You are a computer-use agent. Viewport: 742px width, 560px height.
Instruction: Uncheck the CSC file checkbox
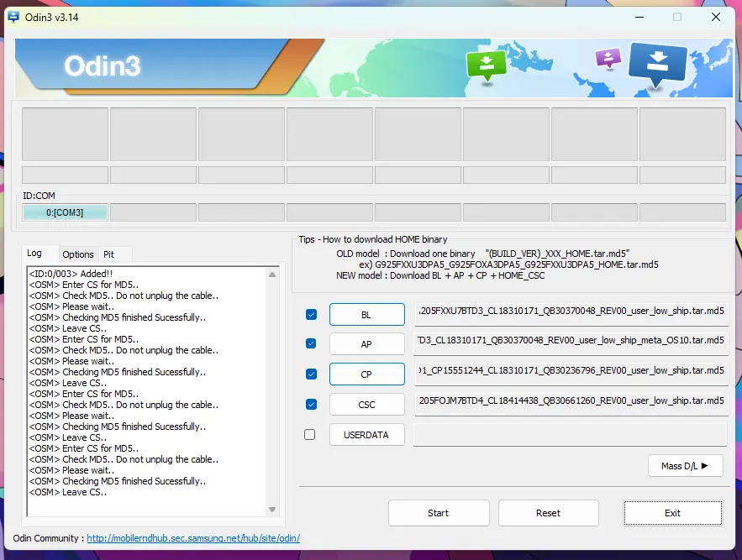(x=311, y=405)
